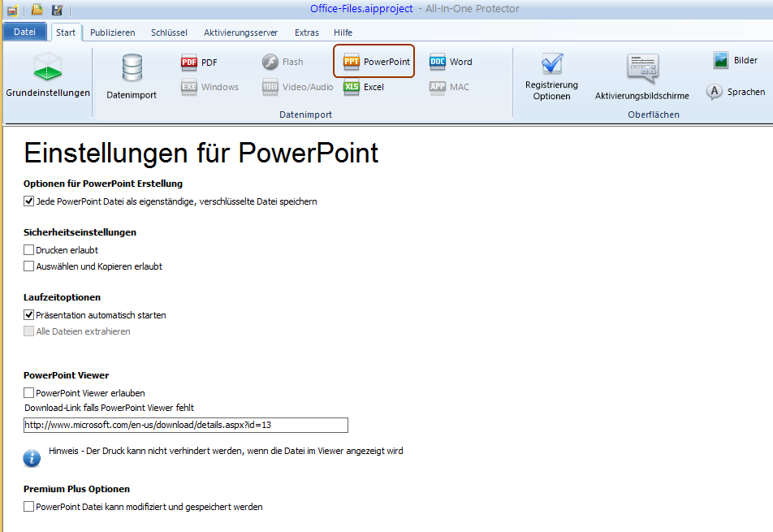Open the Excel import settings
This screenshot has width=773, height=532.
pyautogui.click(x=364, y=87)
